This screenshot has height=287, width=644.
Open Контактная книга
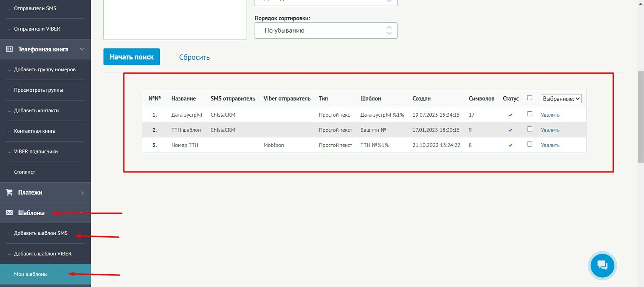click(34, 131)
